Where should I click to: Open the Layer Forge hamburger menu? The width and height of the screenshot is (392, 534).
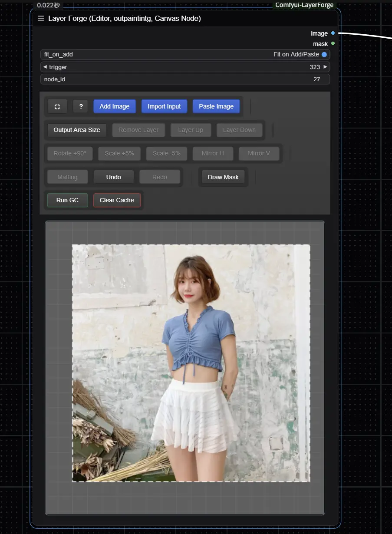point(41,18)
